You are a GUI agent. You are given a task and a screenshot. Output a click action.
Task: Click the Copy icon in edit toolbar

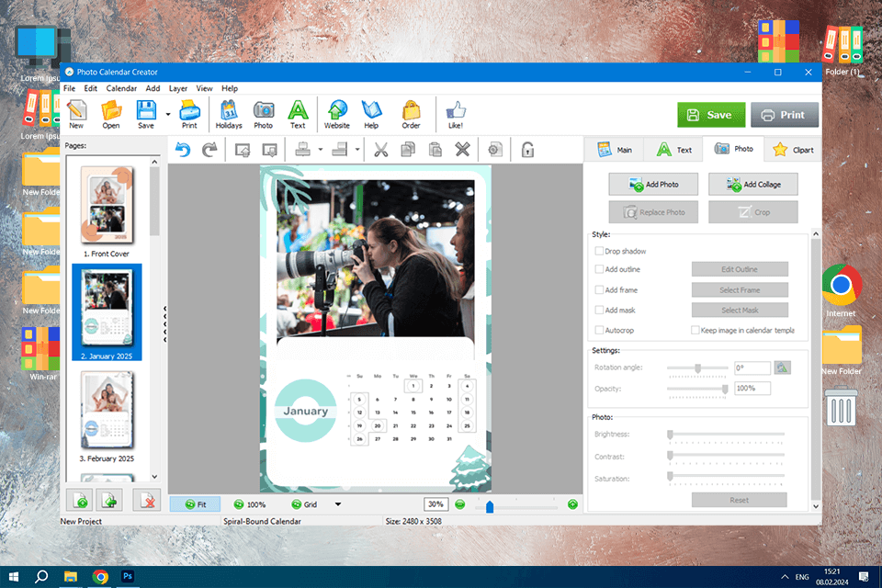408,150
